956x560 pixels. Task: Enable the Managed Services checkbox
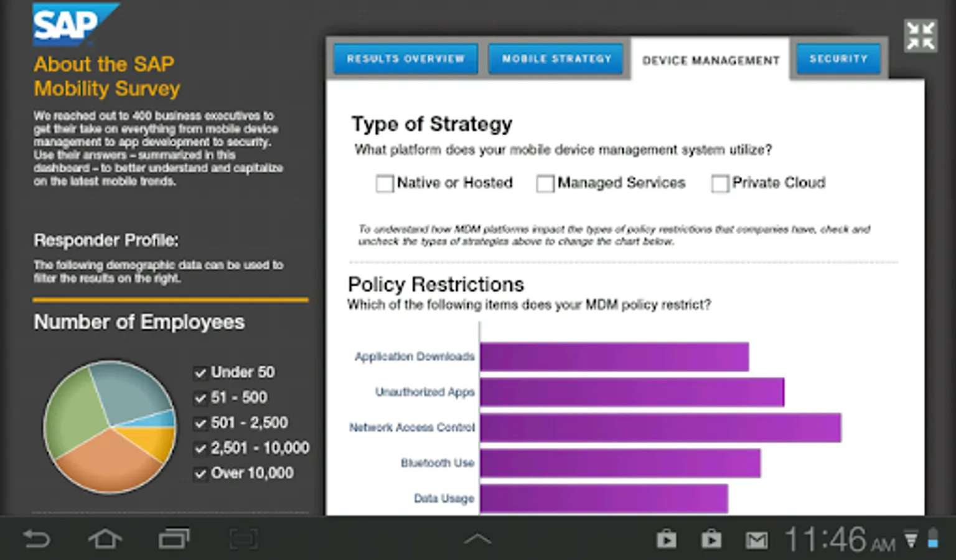coord(545,184)
